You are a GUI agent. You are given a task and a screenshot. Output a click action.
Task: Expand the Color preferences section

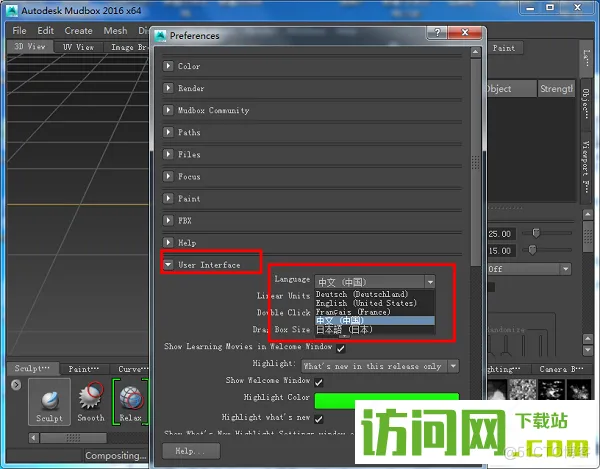coord(168,66)
